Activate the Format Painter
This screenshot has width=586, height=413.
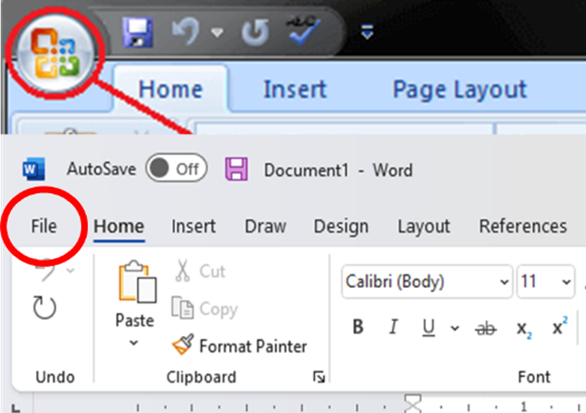tap(240, 345)
